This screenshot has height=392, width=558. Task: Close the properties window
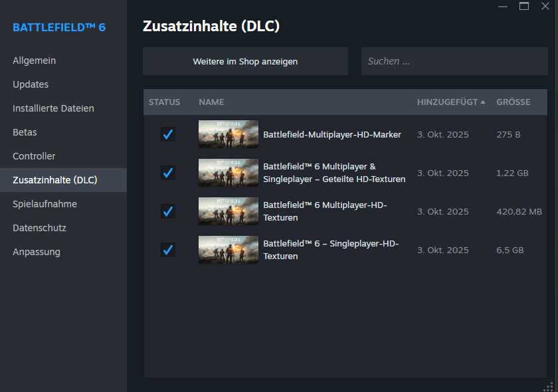tap(545, 6)
